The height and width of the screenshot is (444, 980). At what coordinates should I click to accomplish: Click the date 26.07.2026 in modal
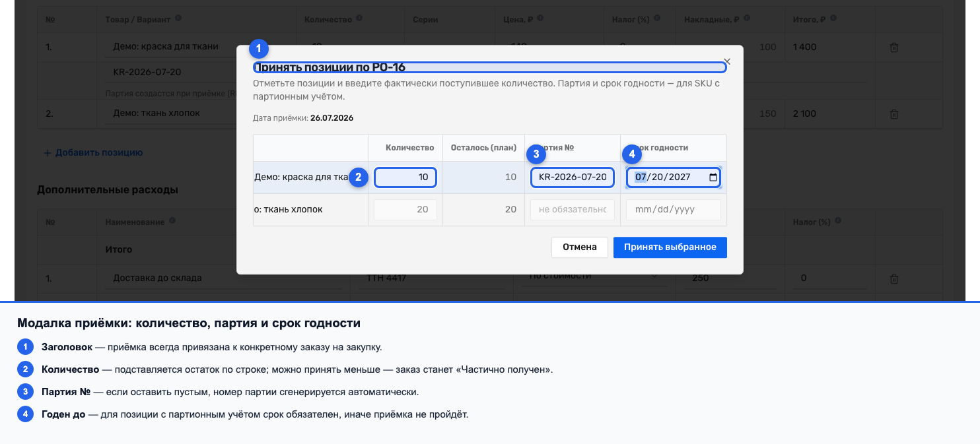[332, 118]
